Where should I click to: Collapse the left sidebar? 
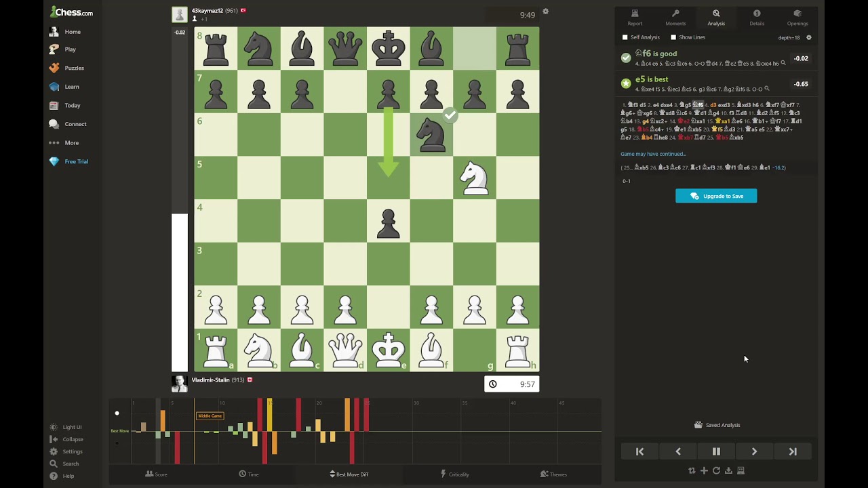(67, 439)
